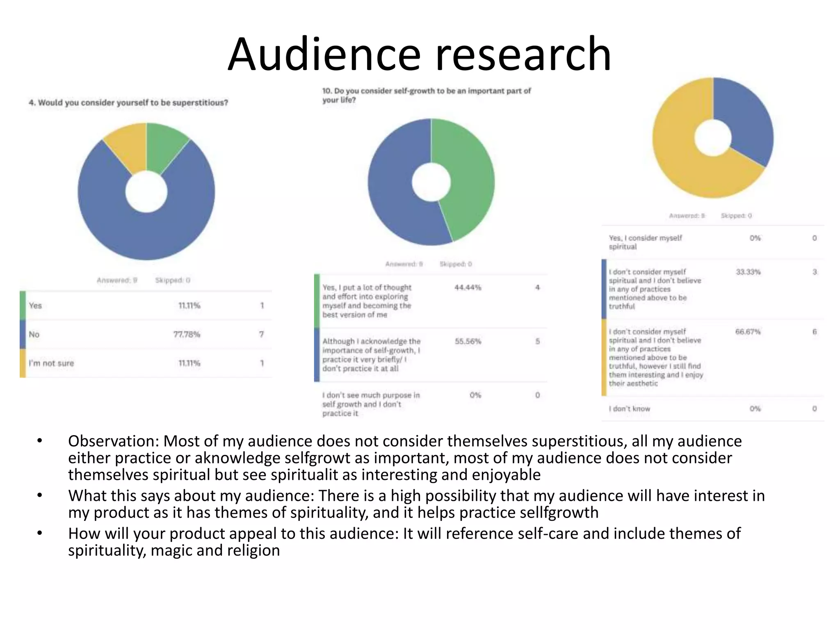Click count '6' in the 66.67% row
This screenshot has width=840, height=630.
(x=815, y=332)
